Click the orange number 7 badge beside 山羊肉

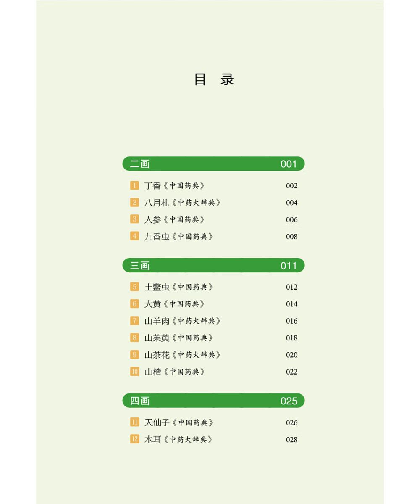134,321
